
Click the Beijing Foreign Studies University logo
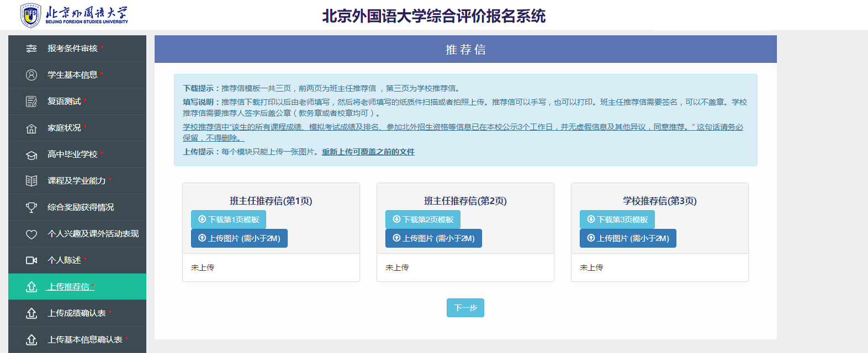(74, 15)
